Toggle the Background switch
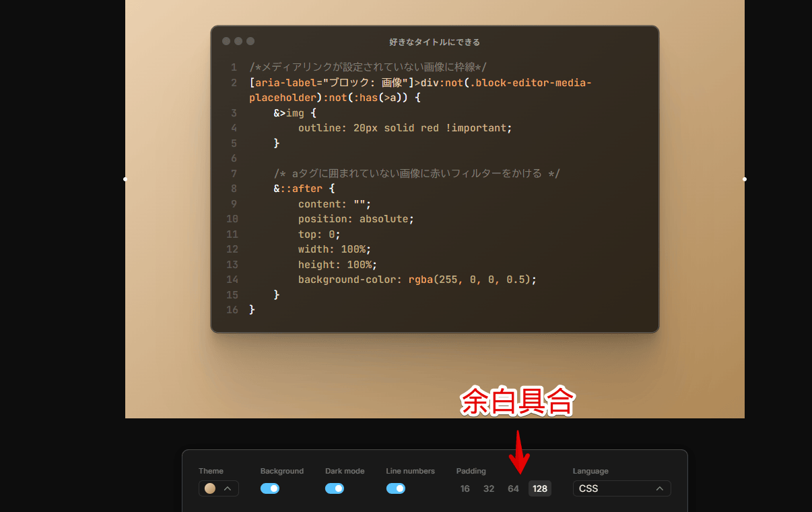The width and height of the screenshot is (812, 512). [270, 488]
